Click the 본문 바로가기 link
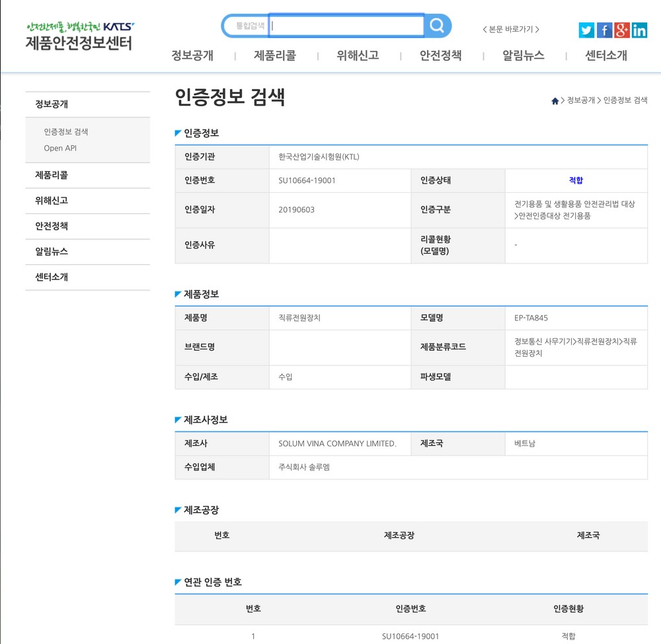The image size is (661, 644). [511, 29]
